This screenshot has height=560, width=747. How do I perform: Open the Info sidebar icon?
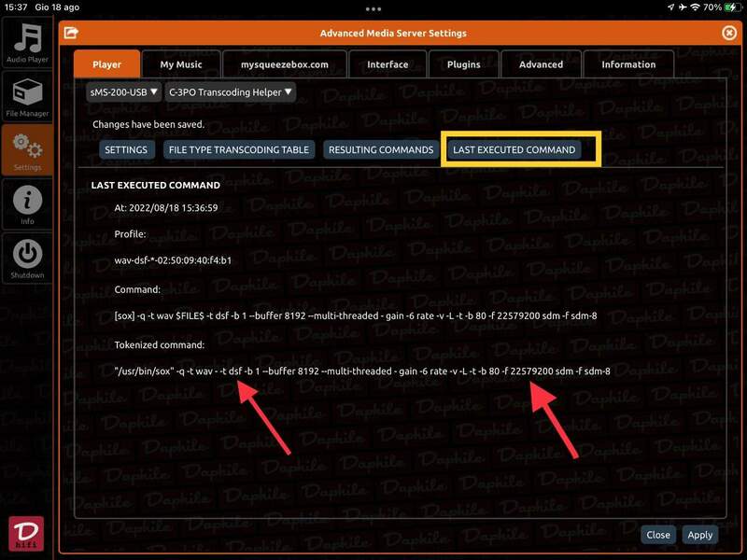click(x=27, y=204)
